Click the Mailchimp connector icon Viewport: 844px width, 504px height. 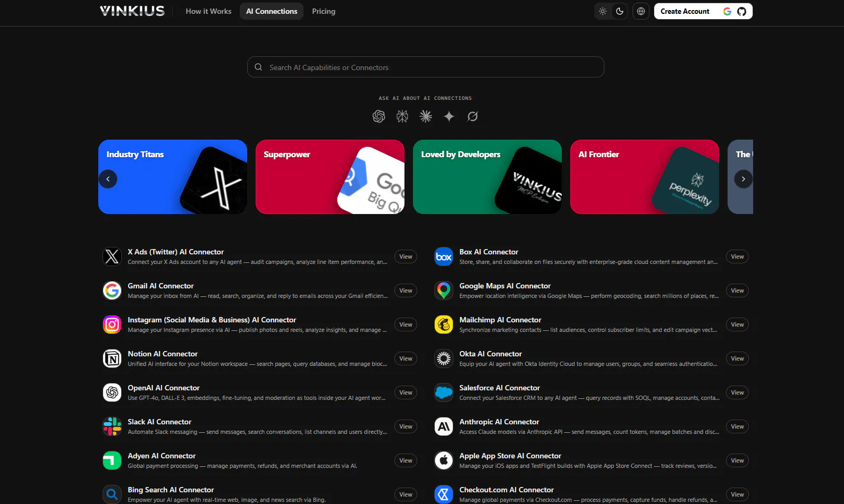click(444, 324)
